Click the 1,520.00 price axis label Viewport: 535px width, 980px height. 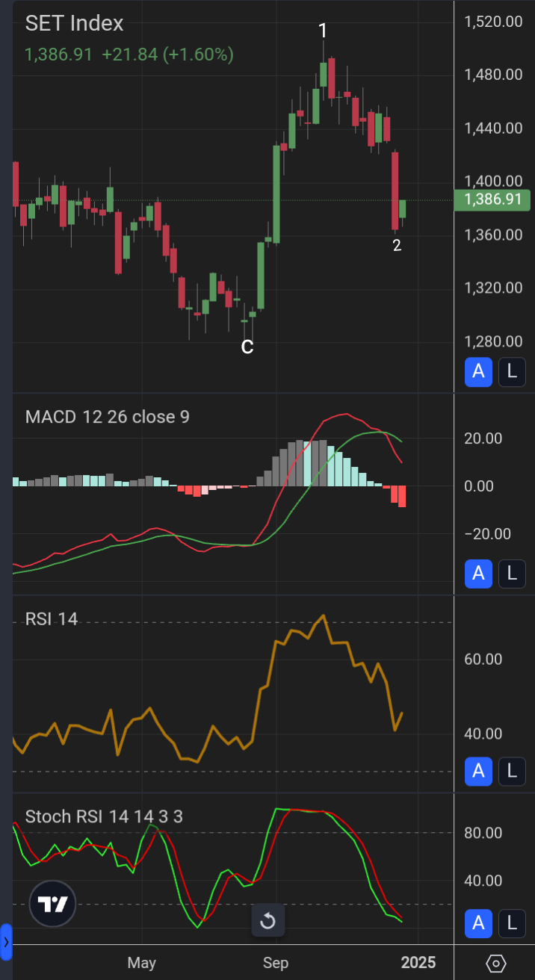point(493,22)
